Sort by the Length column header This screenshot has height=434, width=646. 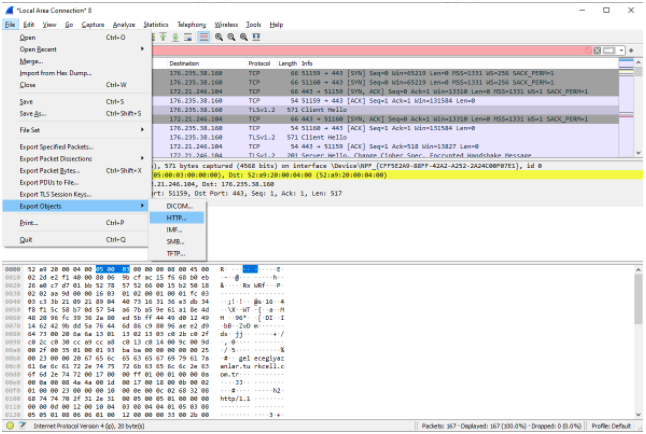coord(287,63)
